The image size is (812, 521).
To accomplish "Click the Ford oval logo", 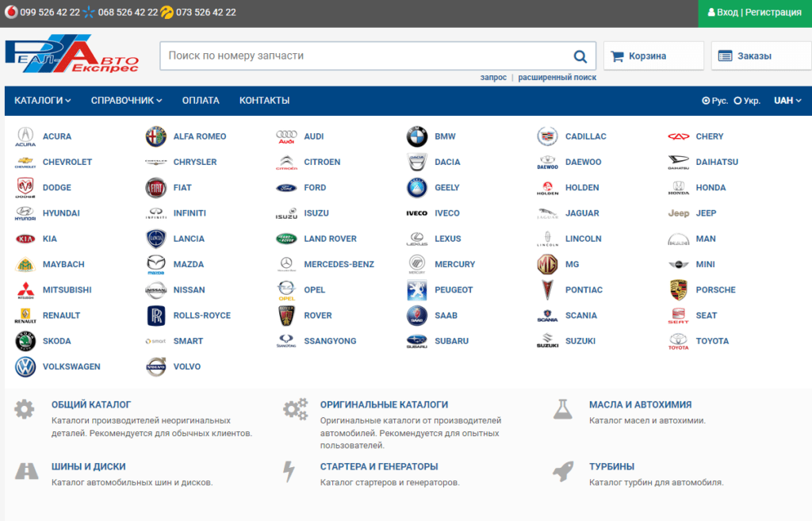I will 286,187.
